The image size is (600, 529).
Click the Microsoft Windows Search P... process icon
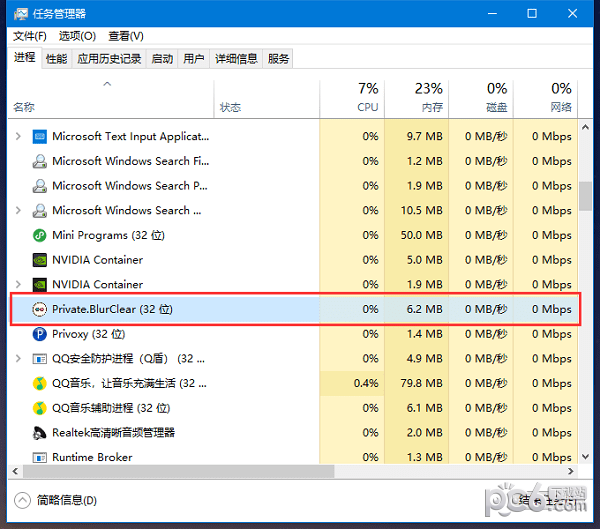pyautogui.click(x=39, y=186)
